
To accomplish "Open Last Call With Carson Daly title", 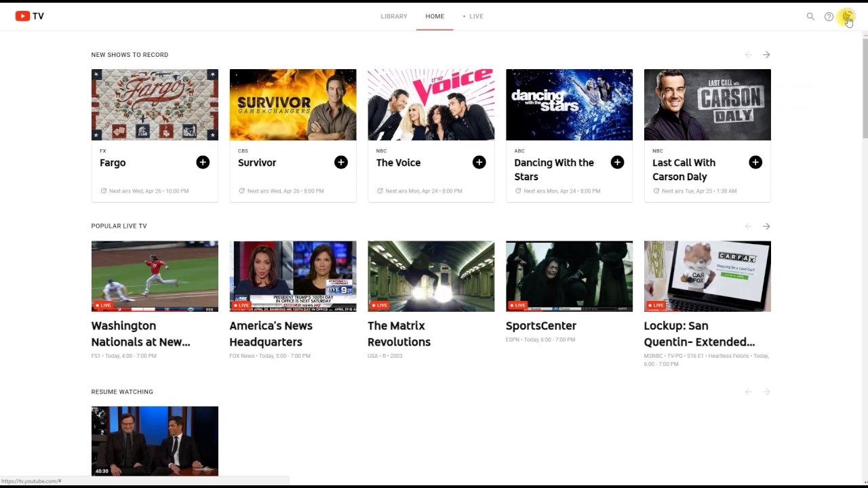I will 684,169.
